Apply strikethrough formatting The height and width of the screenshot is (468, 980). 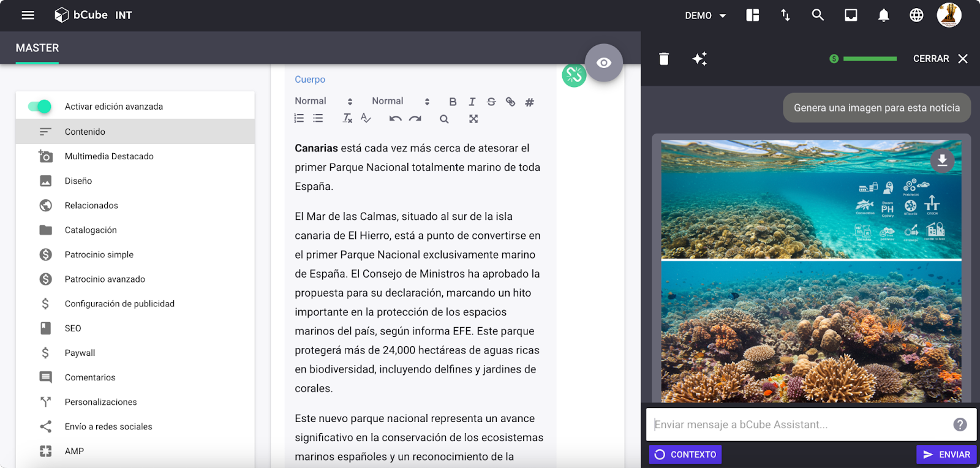coord(491,102)
